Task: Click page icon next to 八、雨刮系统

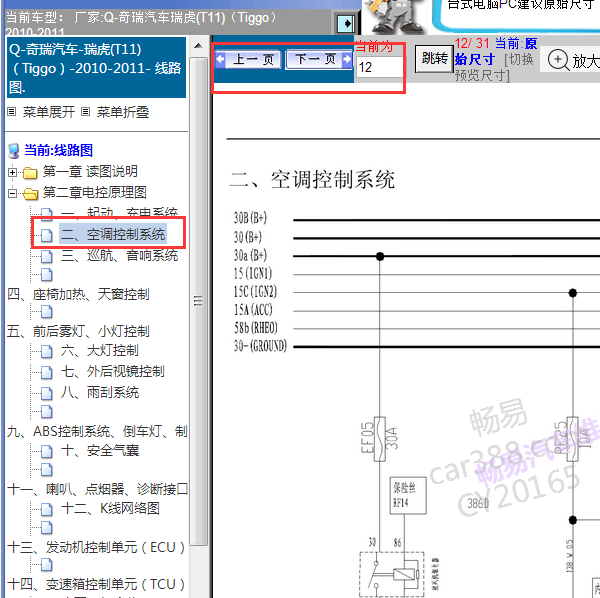Action: pyautogui.click(x=47, y=394)
